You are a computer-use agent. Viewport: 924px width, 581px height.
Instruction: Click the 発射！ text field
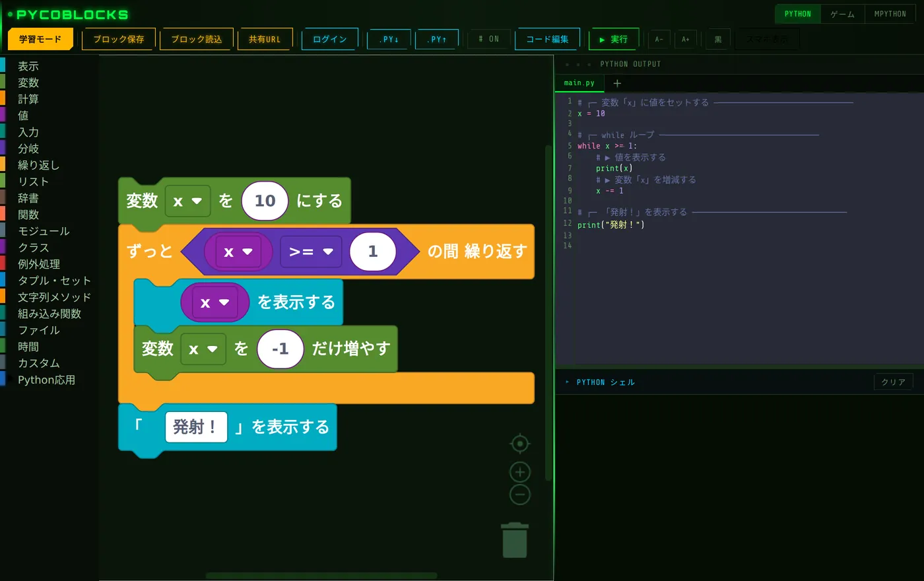[196, 427]
